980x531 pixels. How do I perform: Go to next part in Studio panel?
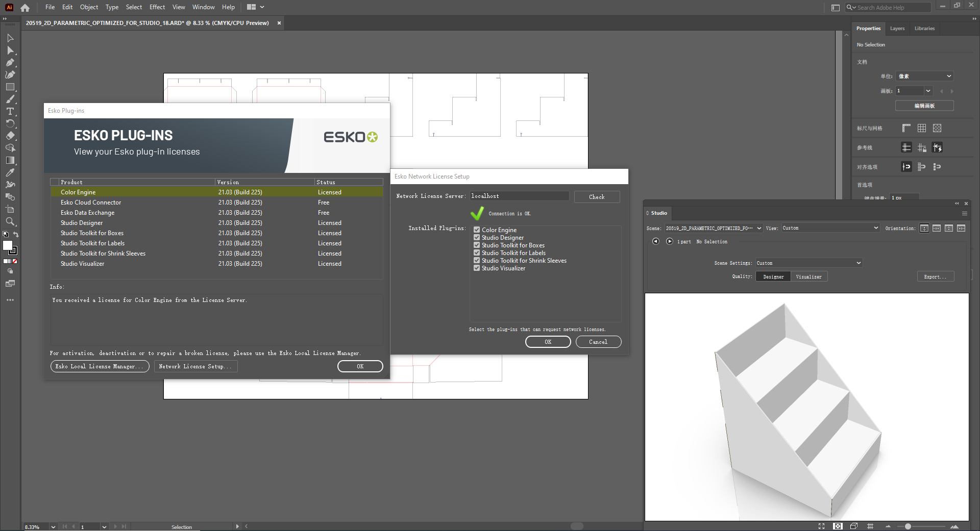coord(670,241)
